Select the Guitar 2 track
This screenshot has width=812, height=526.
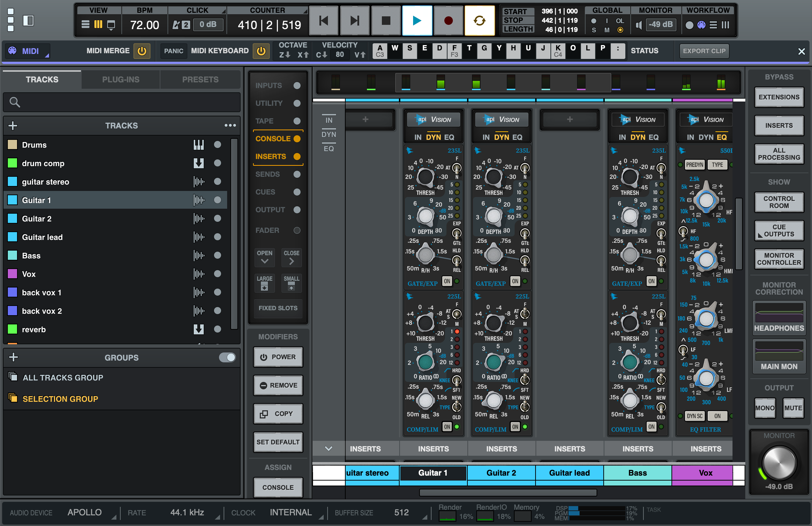(37, 218)
